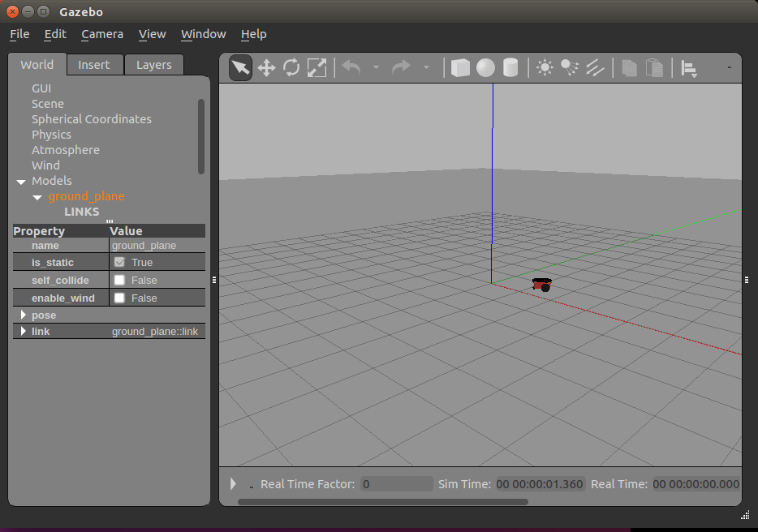
Task: Enable the self_collide checkbox
Action: [119, 281]
